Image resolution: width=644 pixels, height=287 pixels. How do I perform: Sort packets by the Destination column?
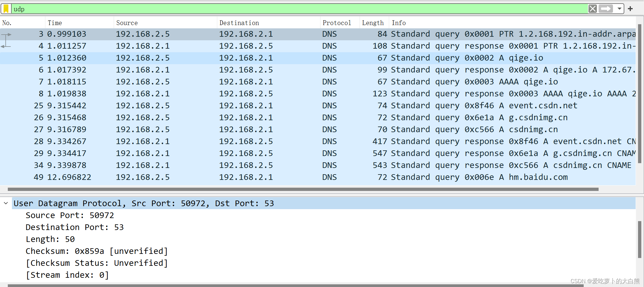tap(269, 23)
